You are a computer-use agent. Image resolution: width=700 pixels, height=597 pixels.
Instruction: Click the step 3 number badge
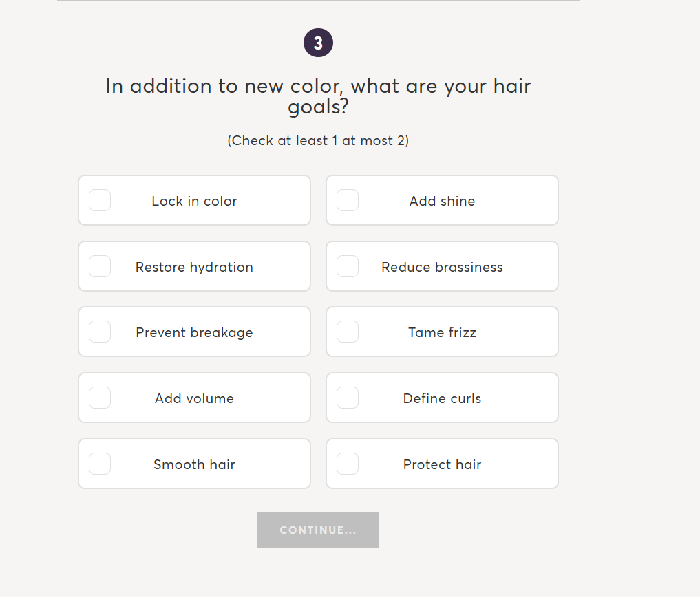click(x=318, y=43)
